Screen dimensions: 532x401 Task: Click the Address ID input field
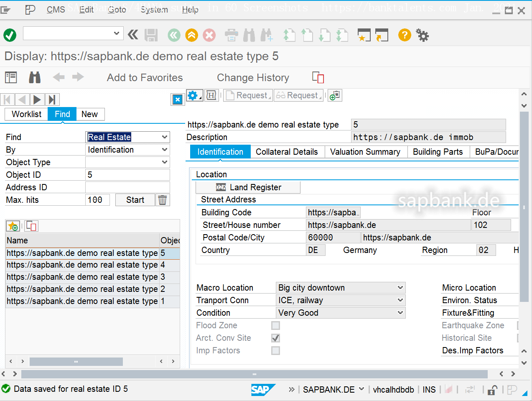coord(127,187)
